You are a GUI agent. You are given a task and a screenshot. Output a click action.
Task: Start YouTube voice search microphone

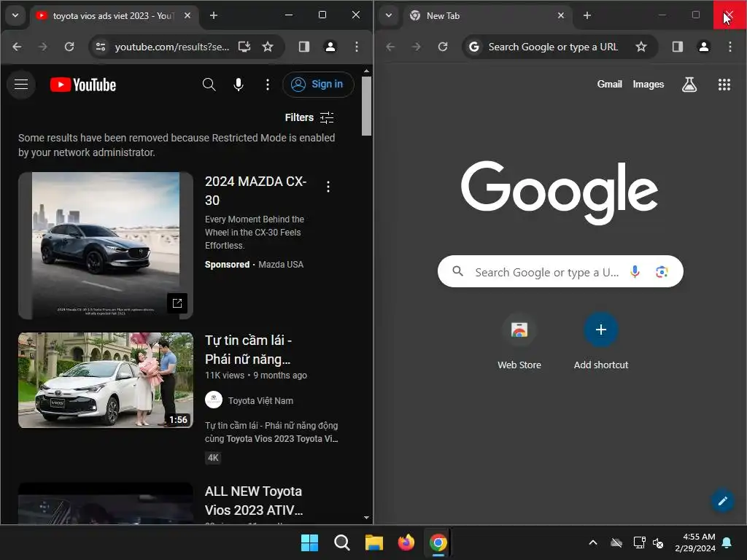(x=239, y=85)
